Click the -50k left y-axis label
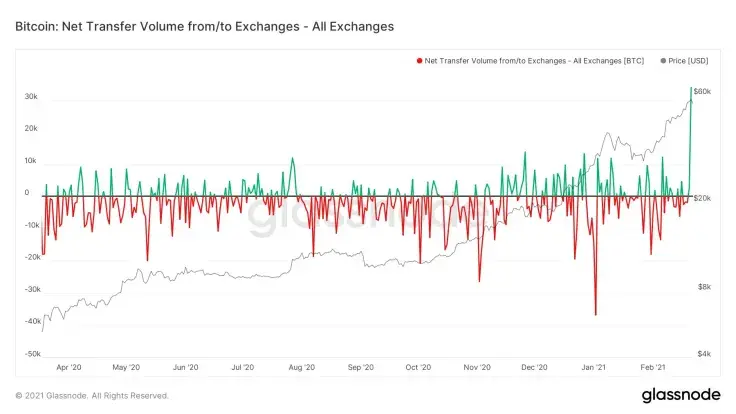The image size is (736, 414). tap(30, 354)
